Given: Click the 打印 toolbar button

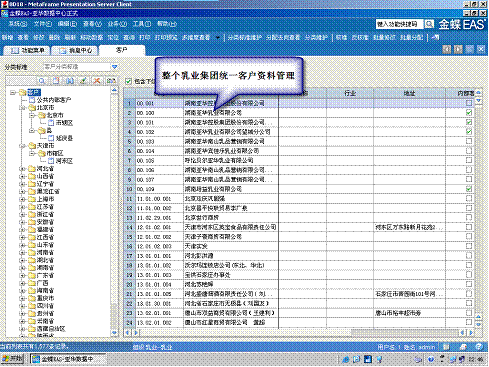Looking at the screenshot, I should pyautogui.click(x=144, y=37).
